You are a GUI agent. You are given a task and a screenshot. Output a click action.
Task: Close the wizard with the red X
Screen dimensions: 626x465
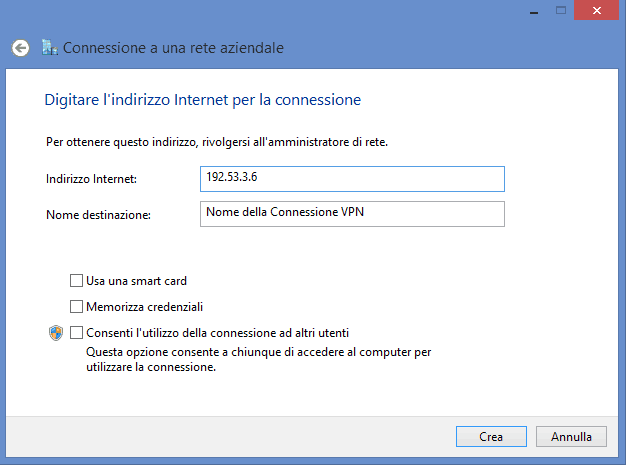[x=596, y=10]
